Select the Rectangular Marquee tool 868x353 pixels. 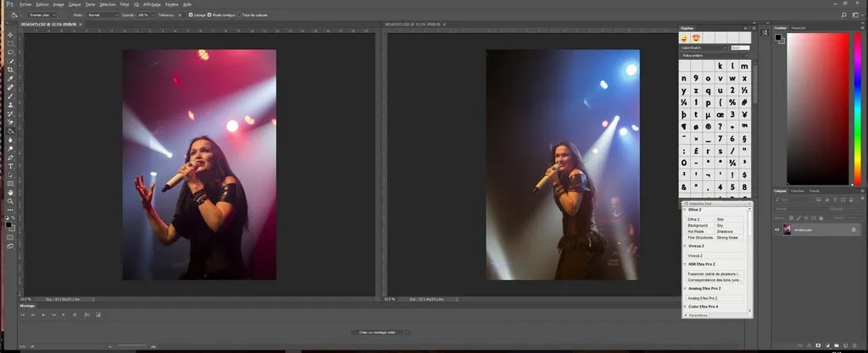tap(10, 43)
